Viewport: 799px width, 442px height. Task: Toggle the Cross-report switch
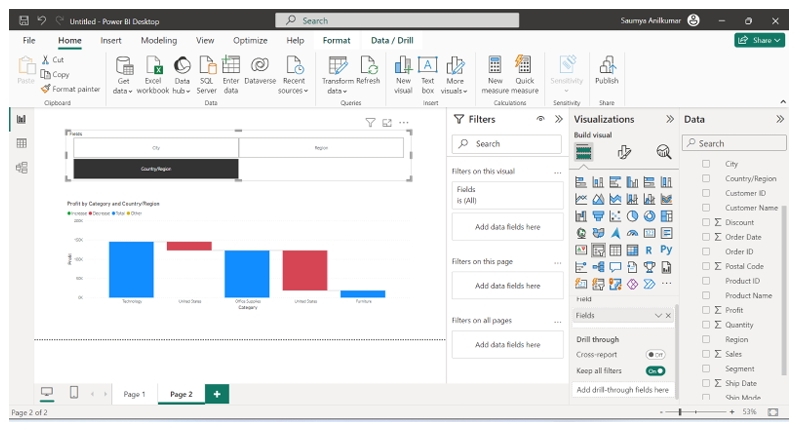(655, 354)
